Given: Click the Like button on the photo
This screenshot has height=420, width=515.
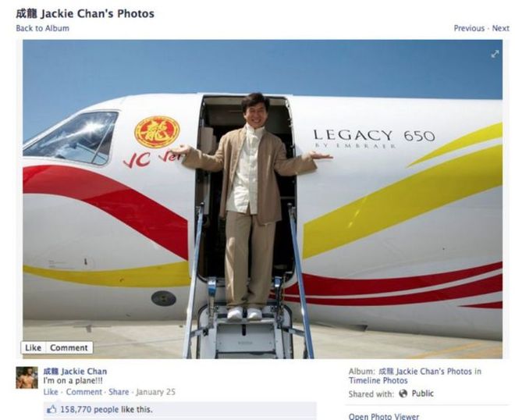Looking at the screenshot, I should point(34,347).
